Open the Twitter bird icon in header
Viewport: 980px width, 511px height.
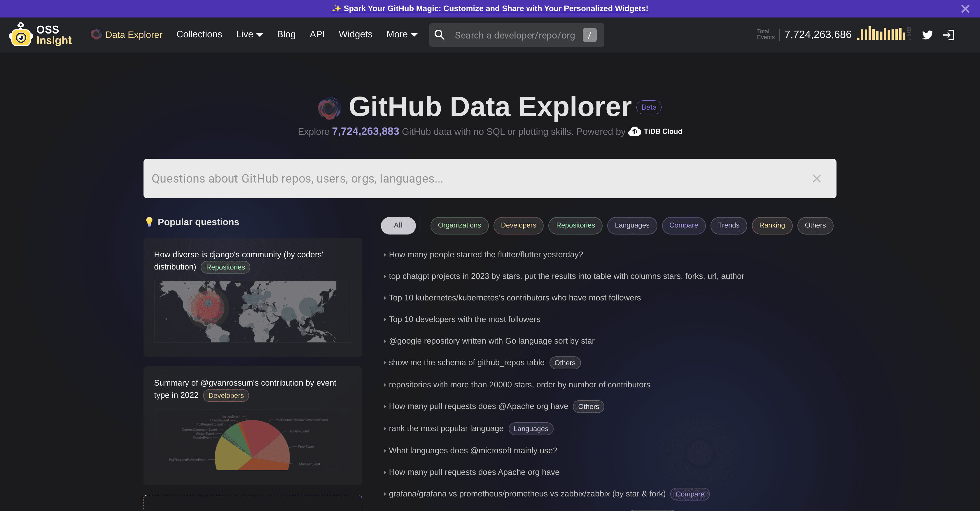point(928,35)
